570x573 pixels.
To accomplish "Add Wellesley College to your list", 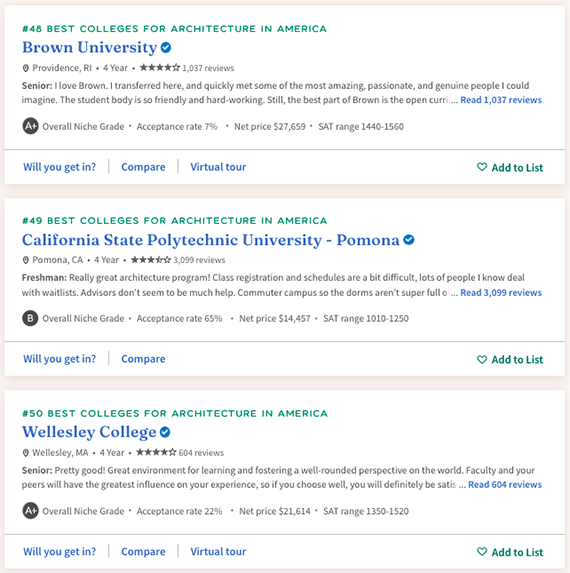I will (x=510, y=552).
